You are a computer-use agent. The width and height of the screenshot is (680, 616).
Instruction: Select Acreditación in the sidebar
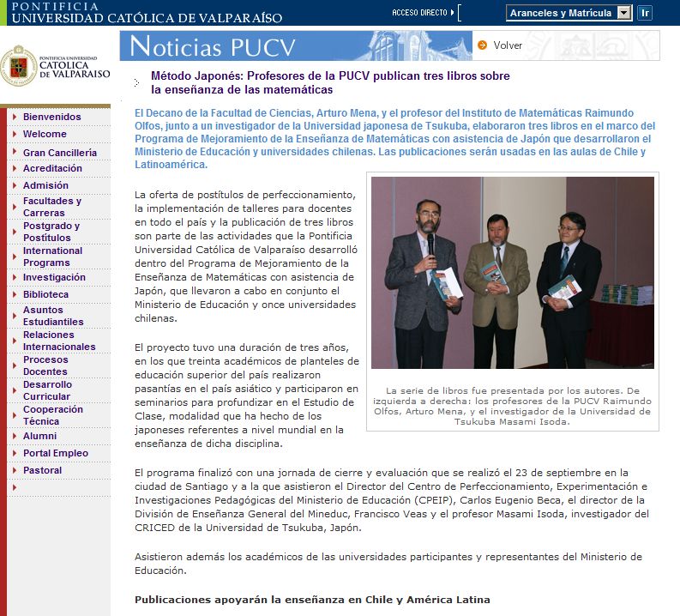52,168
